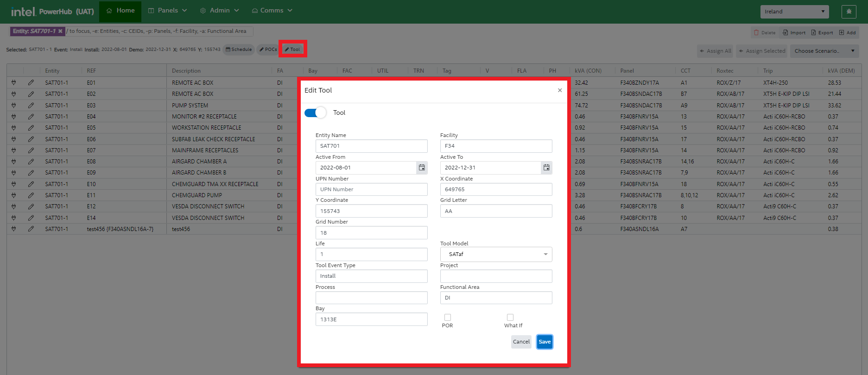The width and height of the screenshot is (868, 375).
Task: Click the pencil edit icon for row E01
Action: pyautogui.click(x=31, y=82)
